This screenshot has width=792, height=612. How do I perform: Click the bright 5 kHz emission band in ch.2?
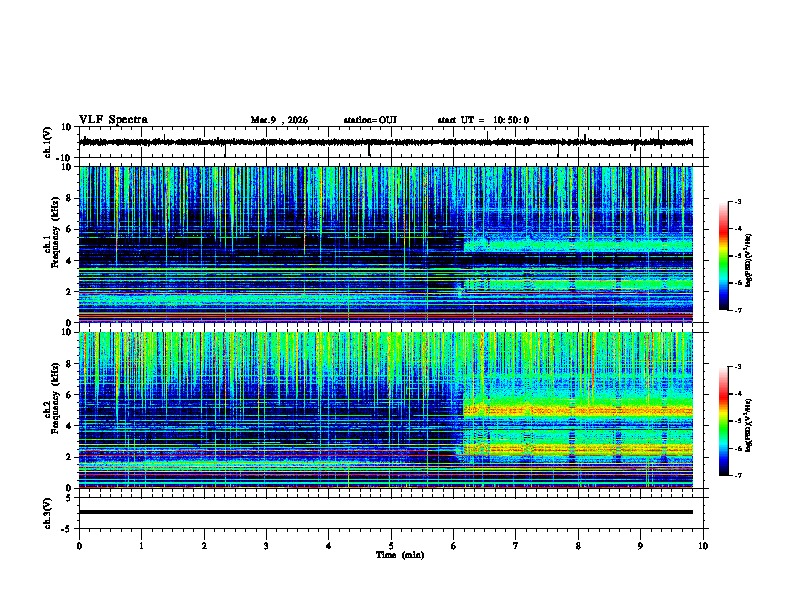coord(578,411)
